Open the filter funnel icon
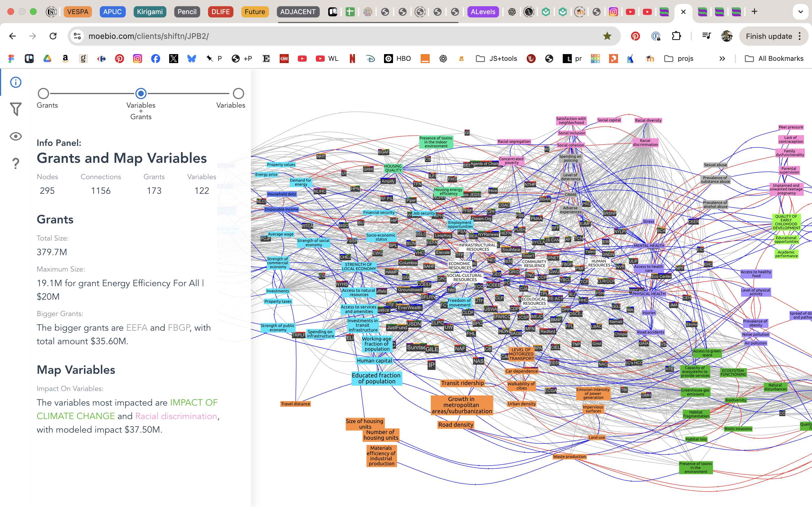Screen dimensions: 812x507 pos(16,109)
